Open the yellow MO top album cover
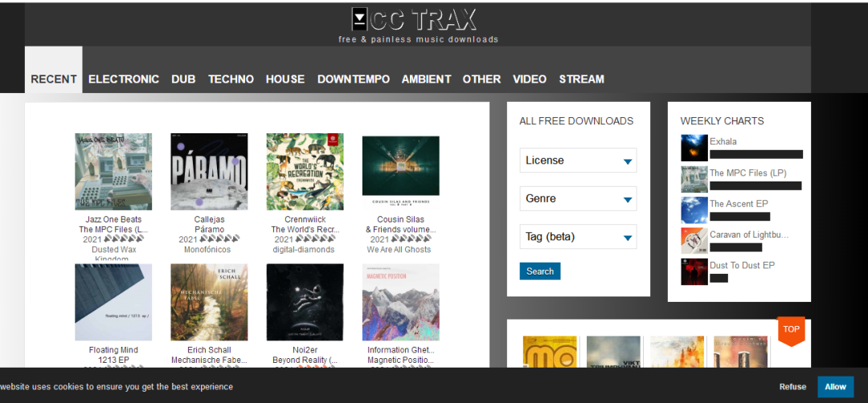This screenshot has height=403, width=868. [550, 352]
